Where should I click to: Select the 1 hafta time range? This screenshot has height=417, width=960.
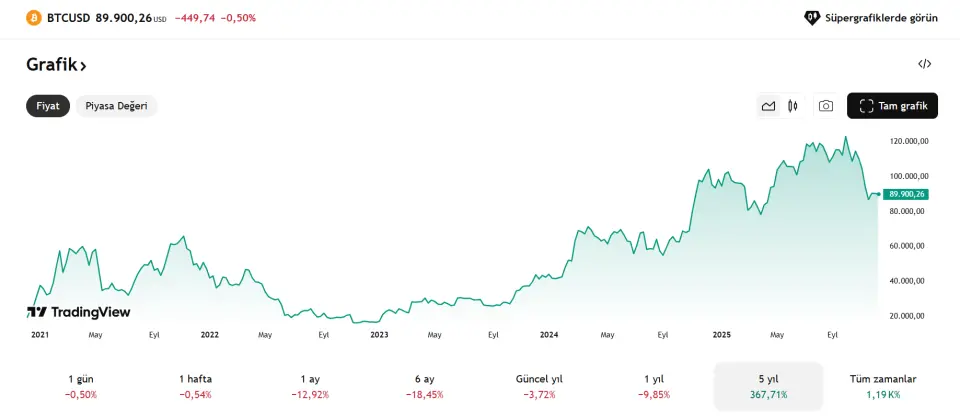click(195, 386)
